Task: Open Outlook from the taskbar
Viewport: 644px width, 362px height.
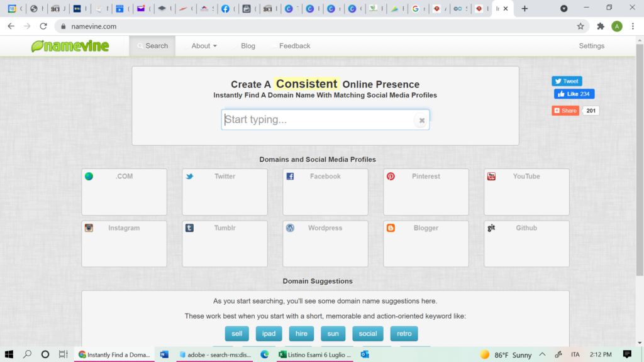Action: click(x=365, y=354)
